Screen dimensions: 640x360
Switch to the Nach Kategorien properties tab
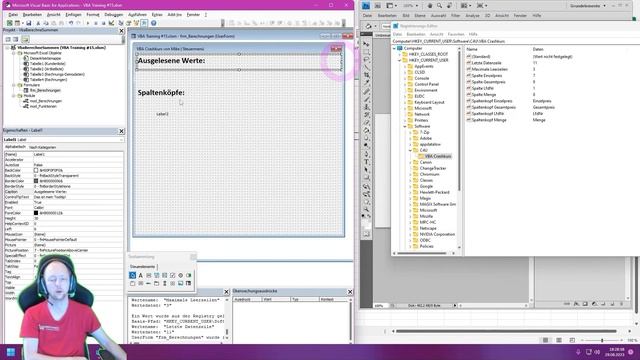[x=42, y=147]
